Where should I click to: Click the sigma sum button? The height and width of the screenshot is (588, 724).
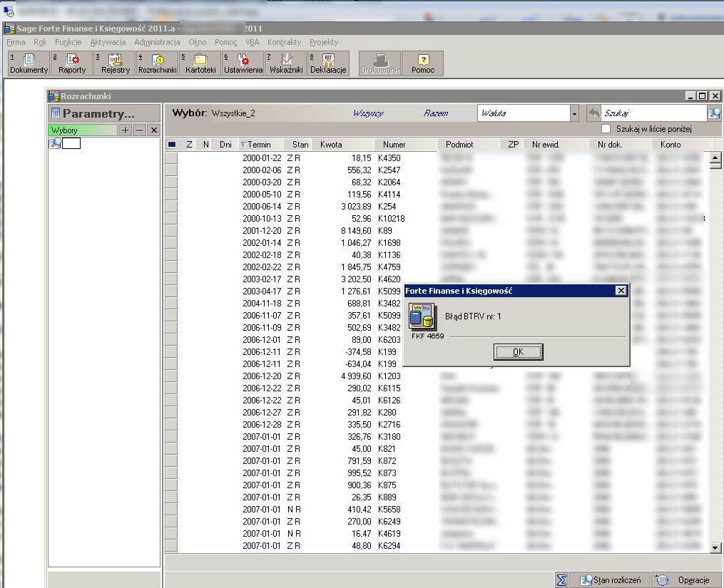click(561, 580)
